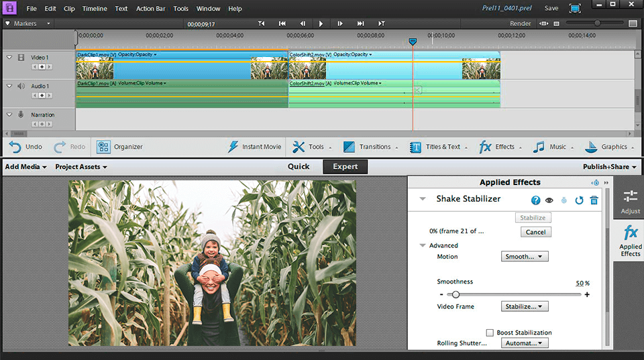Collapse the Narration track
The image size is (644, 360).
[9, 115]
